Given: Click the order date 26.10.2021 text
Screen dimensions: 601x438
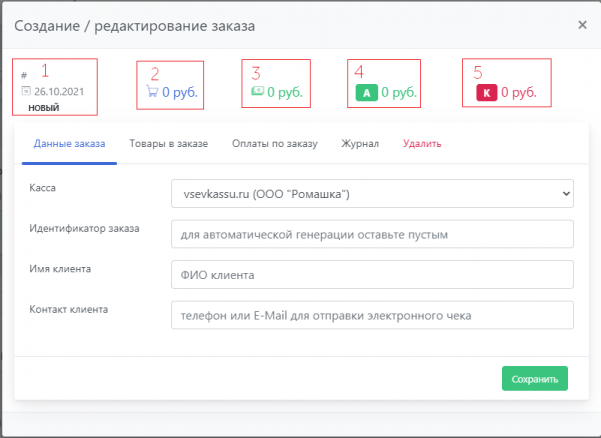Looking at the screenshot, I should coord(57,90).
